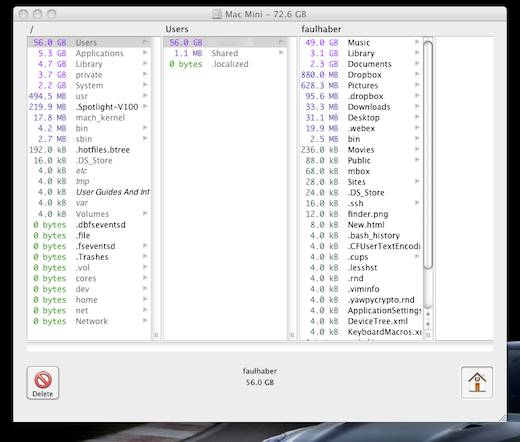The width and height of the screenshot is (520, 442).
Task: Expand the Applications folder arrow
Action: pyautogui.click(x=145, y=53)
